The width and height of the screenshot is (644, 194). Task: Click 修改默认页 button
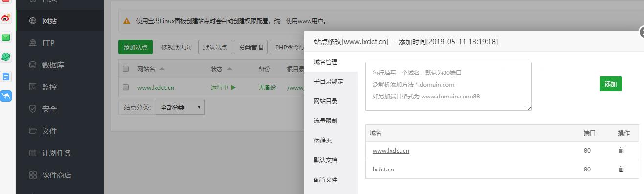[x=176, y=47]
